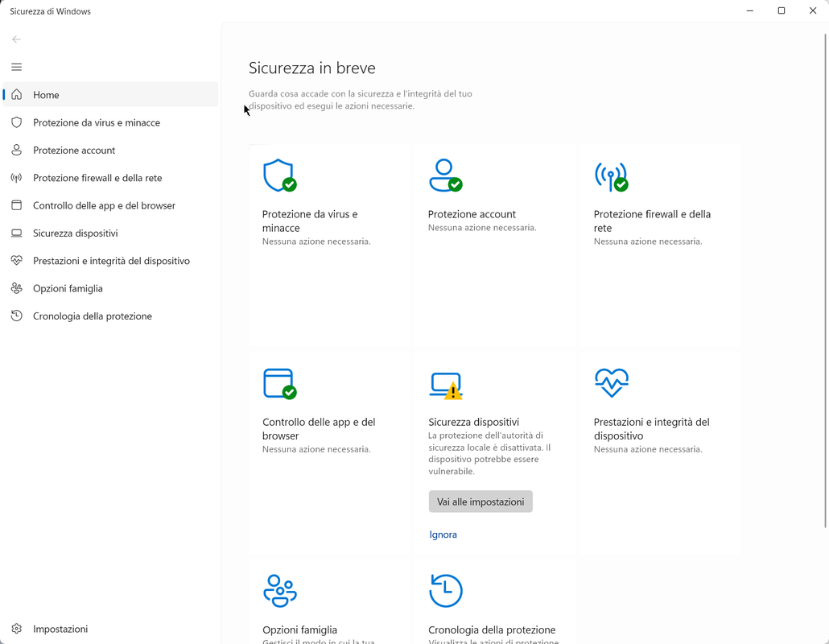The height and width of the screenshot is (644, 829).
Task: Click the Sicurezza in breve heading
Action: click(312, 68)
